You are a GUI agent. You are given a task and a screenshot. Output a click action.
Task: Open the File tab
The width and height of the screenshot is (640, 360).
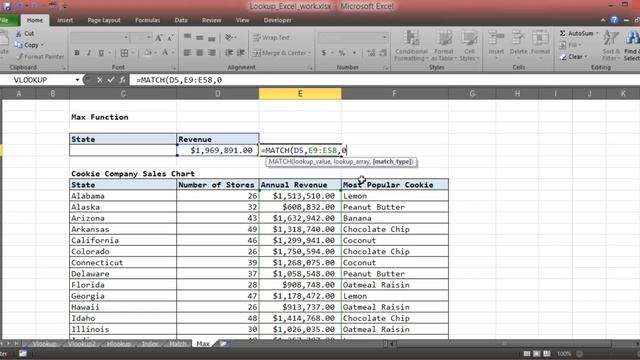point(7,20)
